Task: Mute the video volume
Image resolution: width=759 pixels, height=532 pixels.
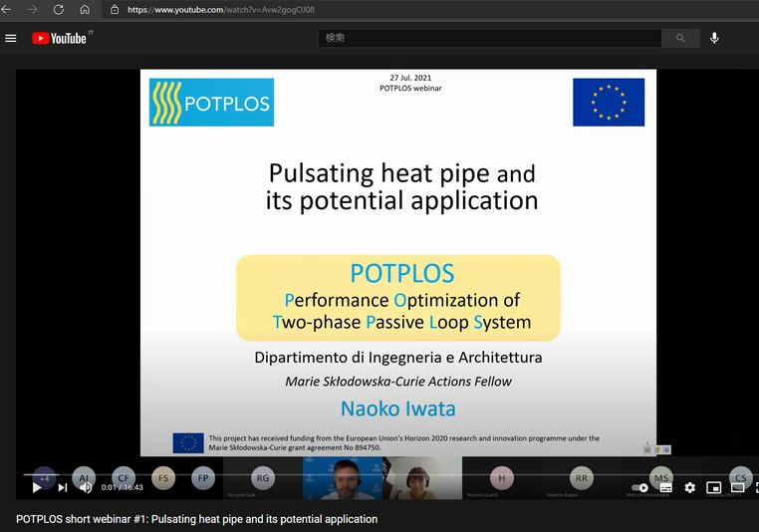Action: 86,487
